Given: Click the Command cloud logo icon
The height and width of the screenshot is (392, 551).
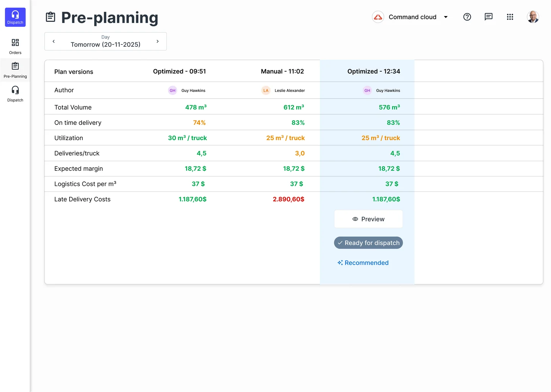Looking at the screenshot, I should 378,17.
